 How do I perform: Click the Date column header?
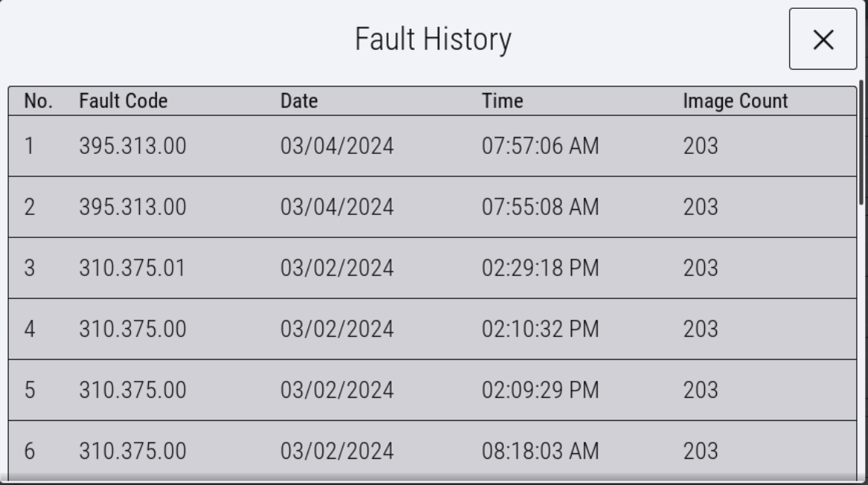click(x=299, y=101)
